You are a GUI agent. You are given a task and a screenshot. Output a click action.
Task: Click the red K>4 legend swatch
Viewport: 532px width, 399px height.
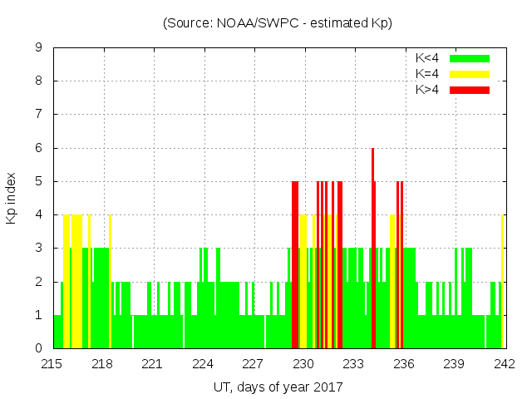point(470,90)
